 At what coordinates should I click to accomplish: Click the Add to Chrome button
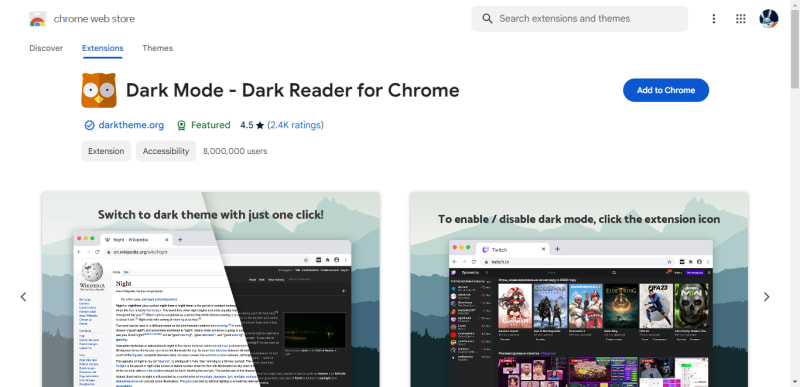(x=666, y=90)
